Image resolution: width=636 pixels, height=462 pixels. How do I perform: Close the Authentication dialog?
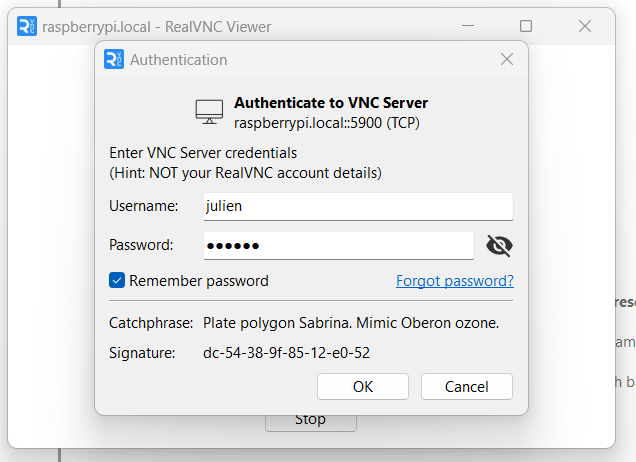click(507, 59)
